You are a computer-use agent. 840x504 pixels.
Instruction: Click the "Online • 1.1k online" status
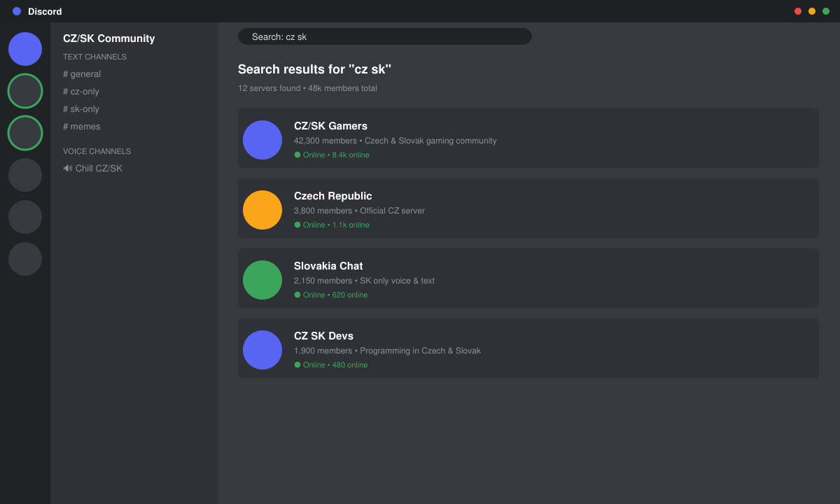pos(332,225)
